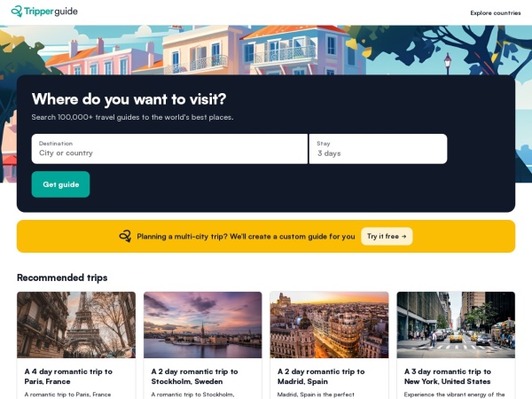Click the Where do you want to visit heading
This screenshot has width=532, height=399.
click(129, 99)
